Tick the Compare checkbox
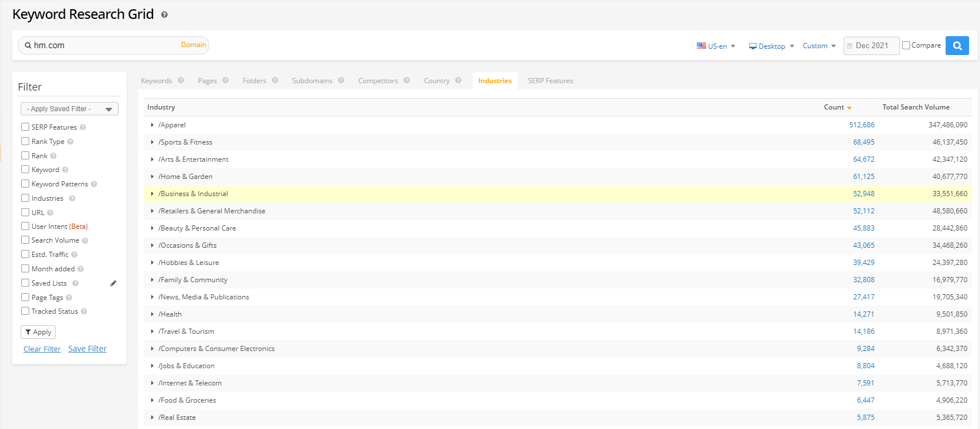The height and width of the screenshot is (429, 980). tap(906, 45)
